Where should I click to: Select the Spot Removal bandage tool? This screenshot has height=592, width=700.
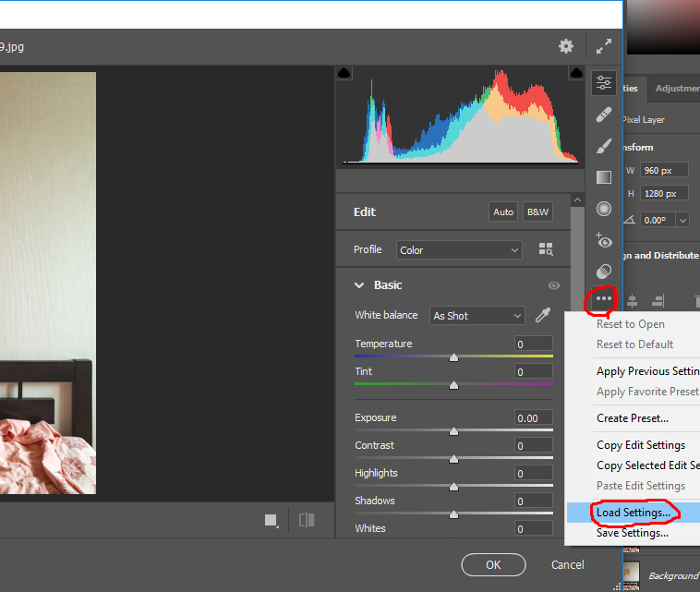click(603, 115)
